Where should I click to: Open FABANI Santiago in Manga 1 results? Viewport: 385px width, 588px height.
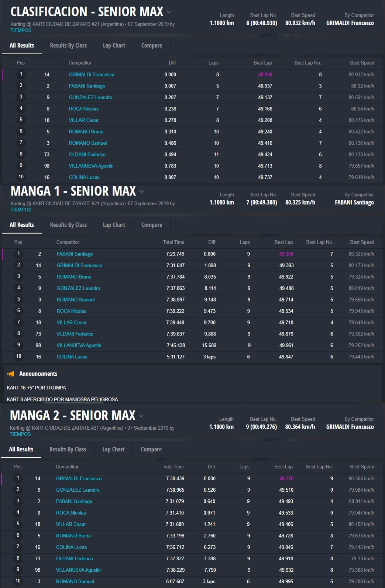point(75,254)
